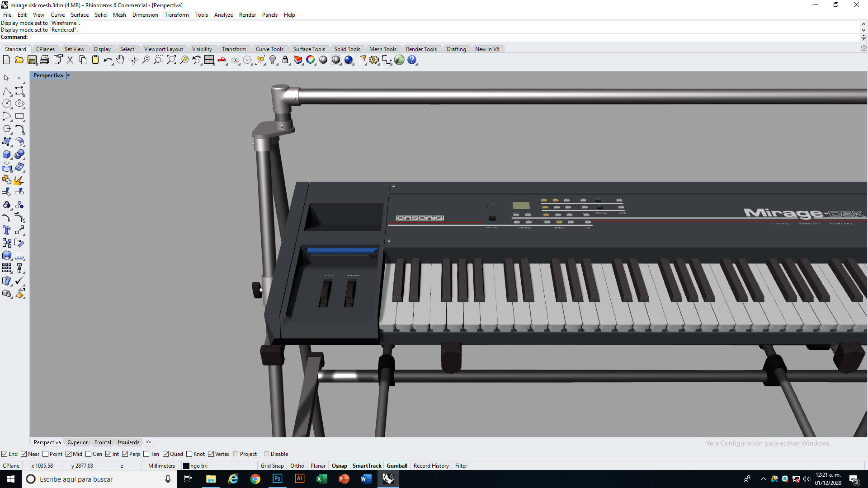The width and height of the screenshot is (868, 488).
Task: Toggle the Perp osnap checkbox
Action: 125,454
